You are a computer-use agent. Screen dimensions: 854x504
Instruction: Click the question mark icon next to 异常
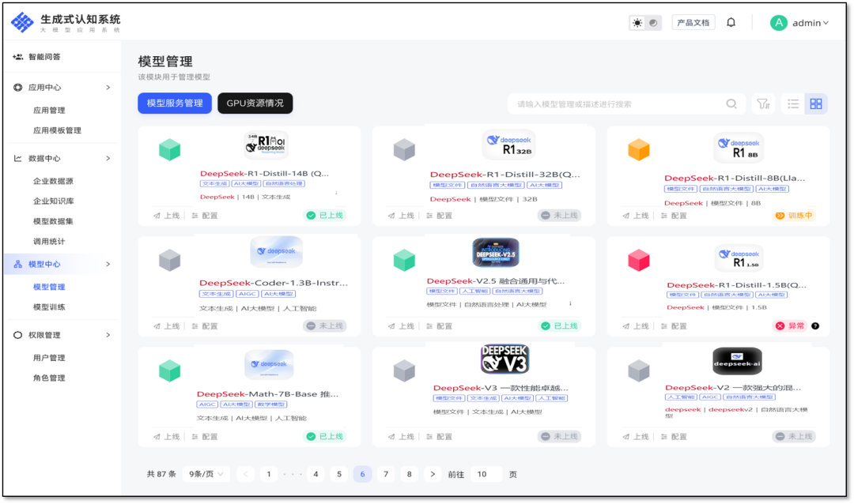pos(815,326)
